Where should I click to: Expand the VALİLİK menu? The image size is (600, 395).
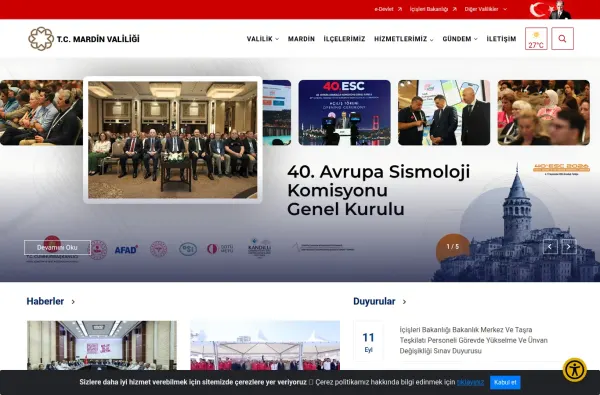(262, 39)
